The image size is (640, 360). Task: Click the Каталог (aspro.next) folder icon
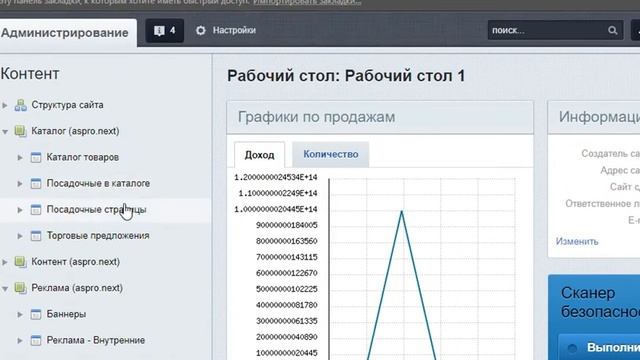20,131
